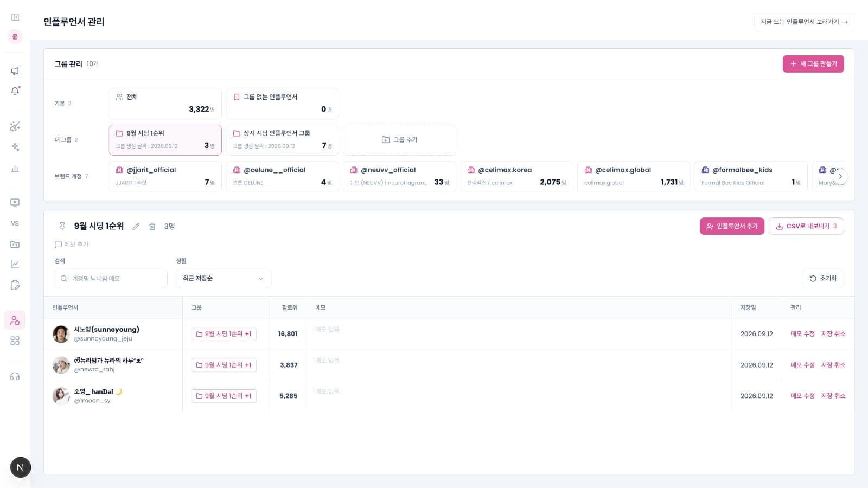Open group tag of 1moon_sy row
The height and width of the screenshot is (488, 868).
tap(224, 396)
